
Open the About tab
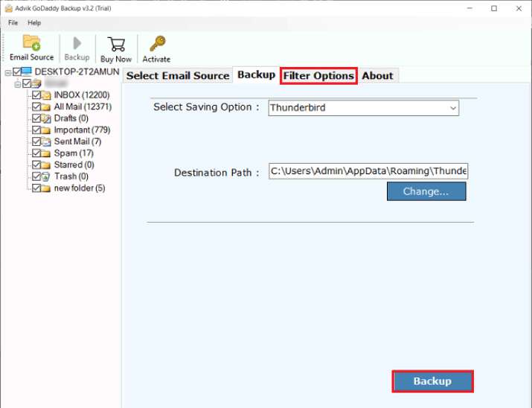click(x=378, y=76)
